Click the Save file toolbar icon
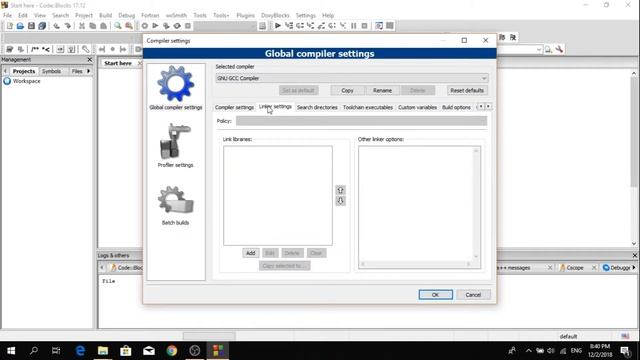This screenshot has width=640, height=360. (31, 26)
